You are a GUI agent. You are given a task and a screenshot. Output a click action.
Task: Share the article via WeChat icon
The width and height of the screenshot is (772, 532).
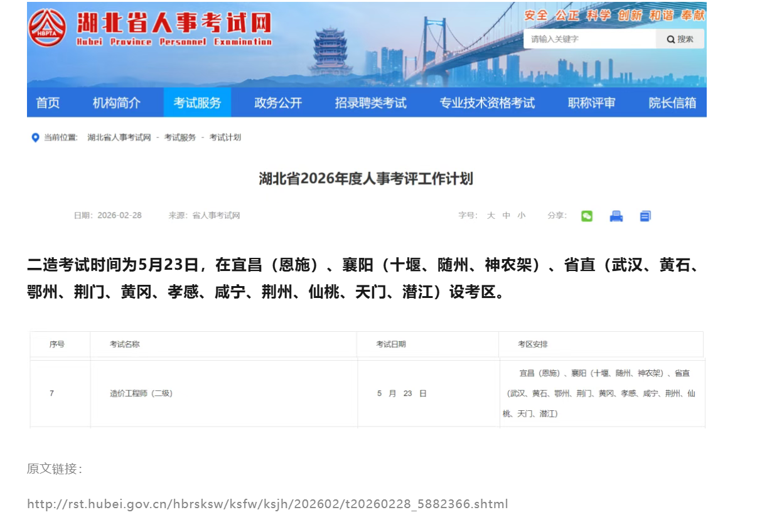(x=587, y=215)
